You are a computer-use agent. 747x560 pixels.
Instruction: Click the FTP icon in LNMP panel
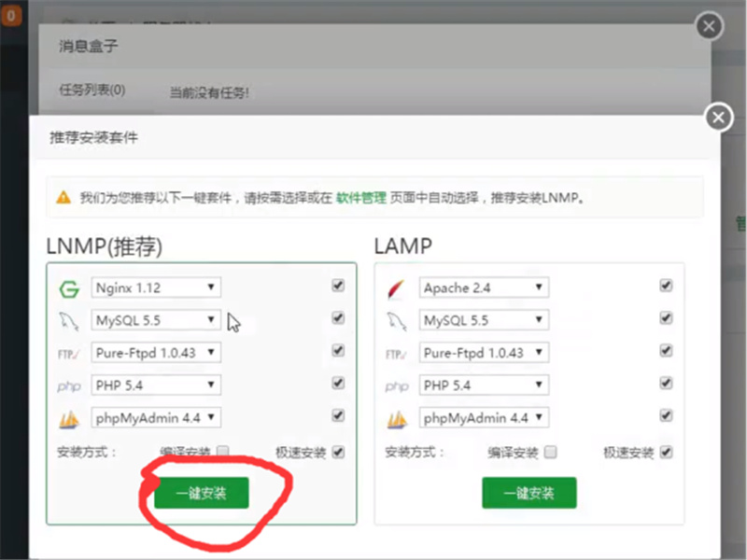point(68,355)
